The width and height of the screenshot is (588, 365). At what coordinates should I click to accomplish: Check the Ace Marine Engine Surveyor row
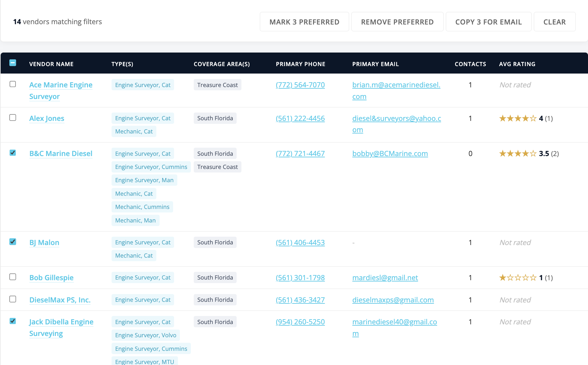pos(13,84)
